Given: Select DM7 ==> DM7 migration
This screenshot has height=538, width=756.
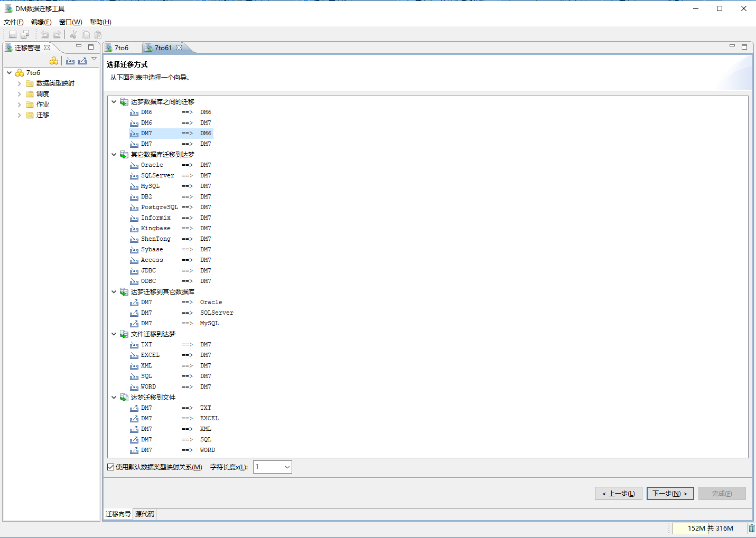Looking at the screenshot, I should point(171,144).
